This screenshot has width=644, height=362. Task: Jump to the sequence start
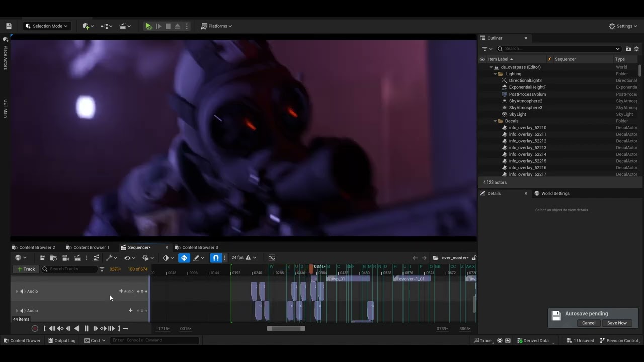tap(52, 329)
